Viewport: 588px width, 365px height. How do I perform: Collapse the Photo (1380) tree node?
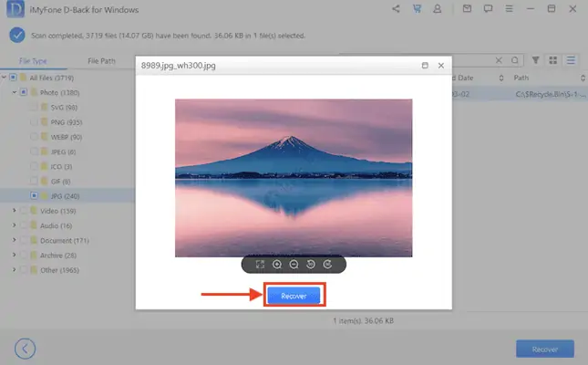(14, 92)
